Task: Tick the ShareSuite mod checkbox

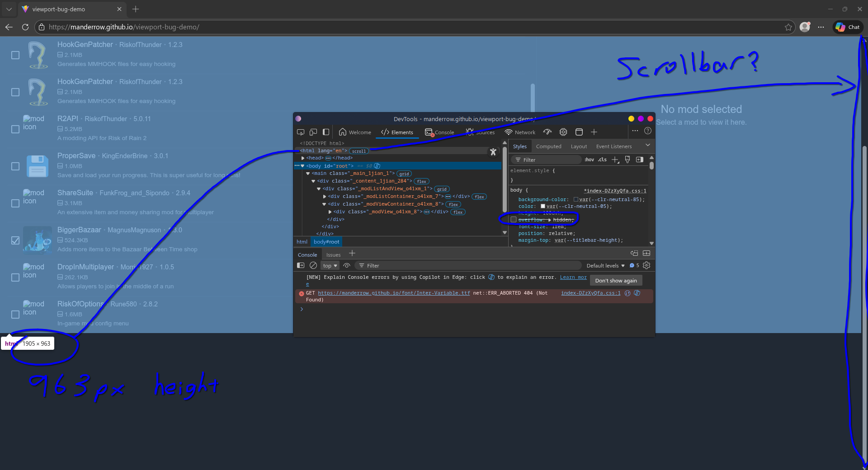Action: tap(15, 203)
